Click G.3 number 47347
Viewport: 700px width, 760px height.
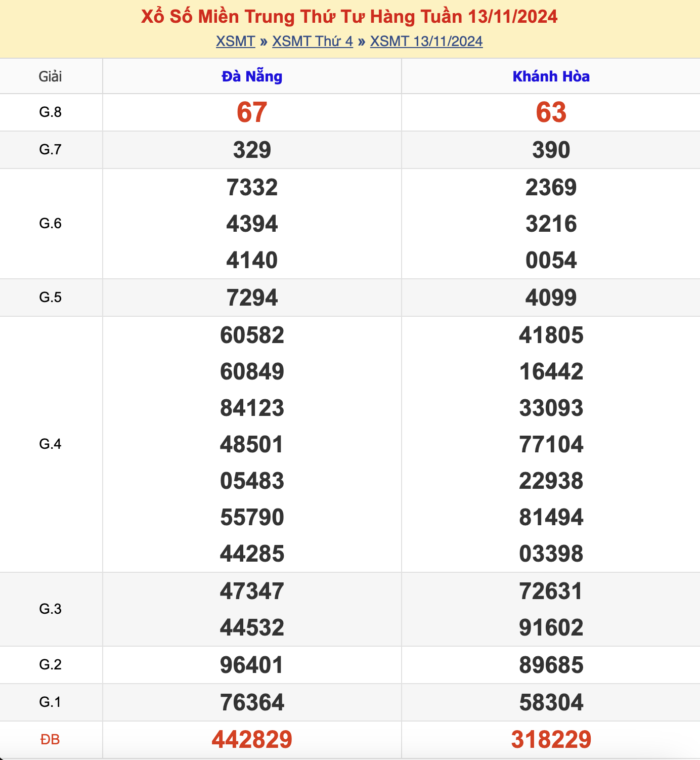point(252,591)
